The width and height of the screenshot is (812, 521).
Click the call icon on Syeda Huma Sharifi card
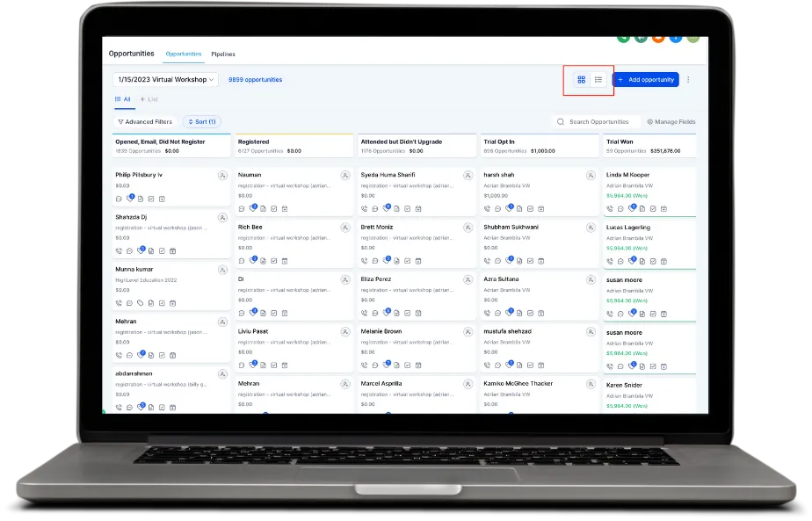click(x=365, y=209)
